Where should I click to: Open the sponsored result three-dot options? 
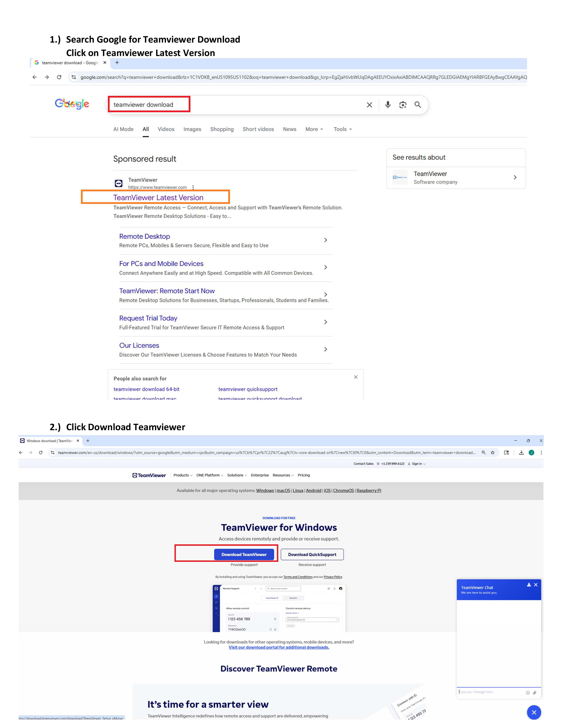pos(193,187)
